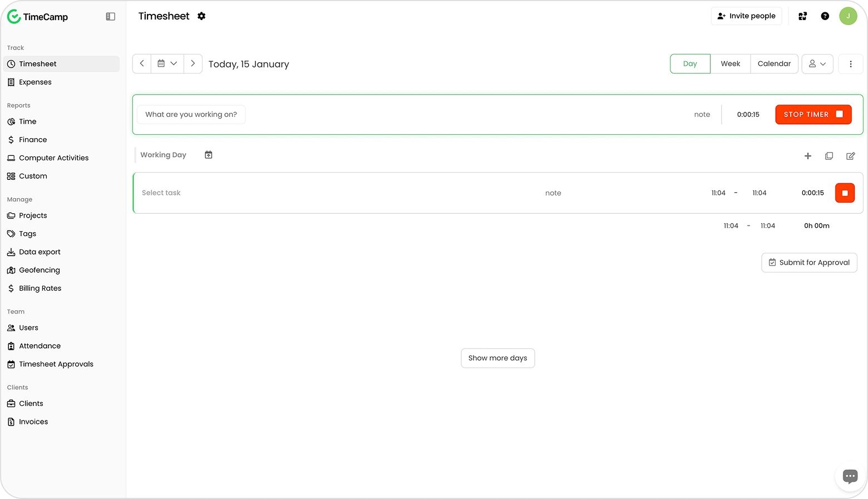868x499 pixels.
Task: Open the three-dot more options menu
Action: [850, 63]
